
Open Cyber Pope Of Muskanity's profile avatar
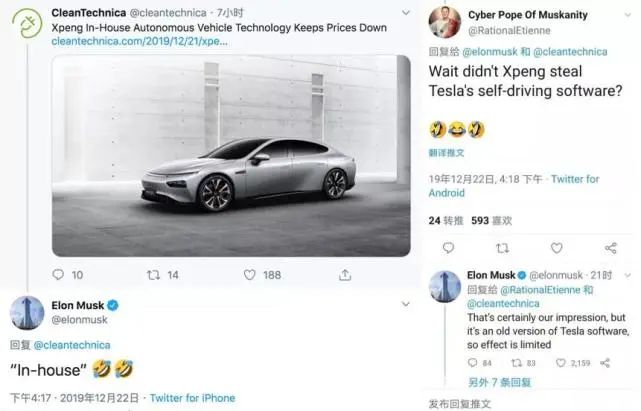click(444, 21)
